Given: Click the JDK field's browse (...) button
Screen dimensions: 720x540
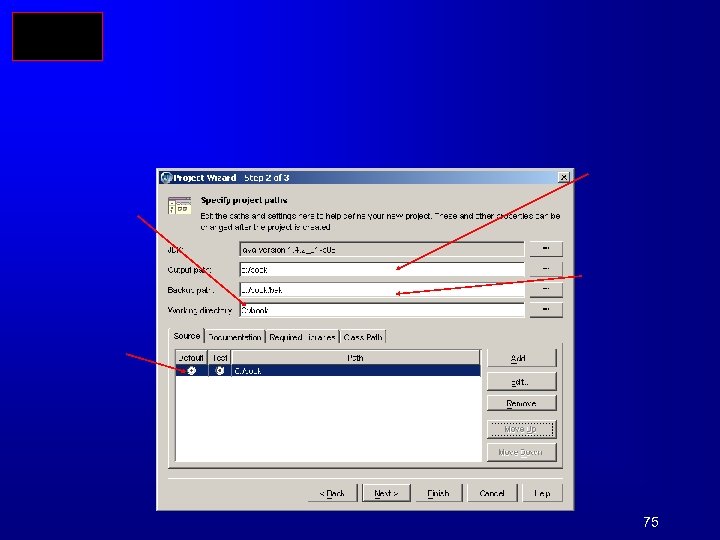Looking at the screenshot, I should [546, 249].
